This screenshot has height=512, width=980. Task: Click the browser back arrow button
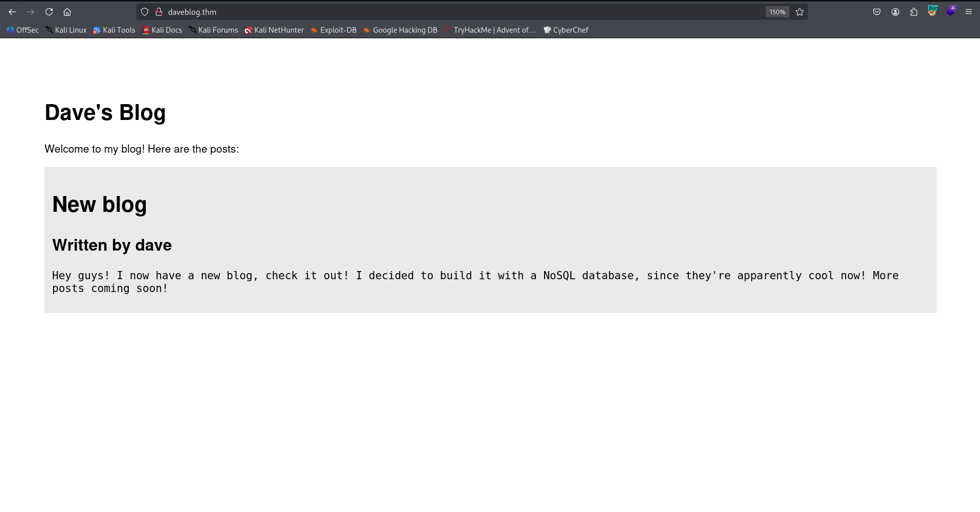[12, 12]
